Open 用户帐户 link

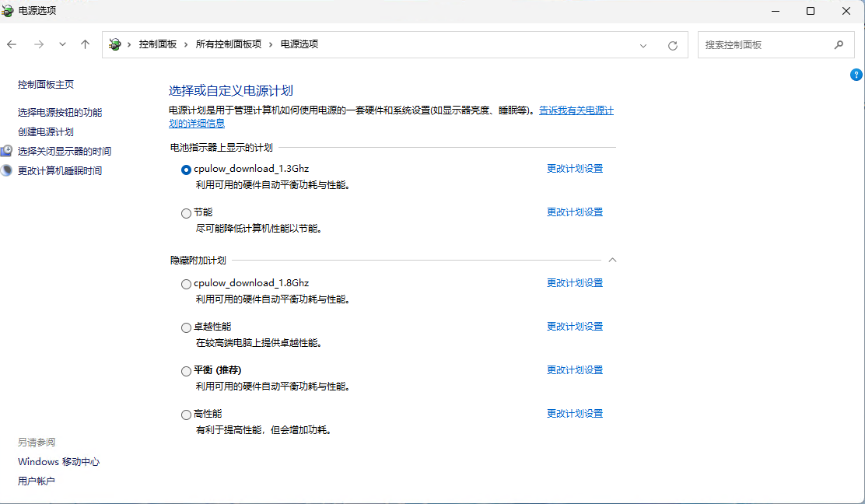click(37, 481)
